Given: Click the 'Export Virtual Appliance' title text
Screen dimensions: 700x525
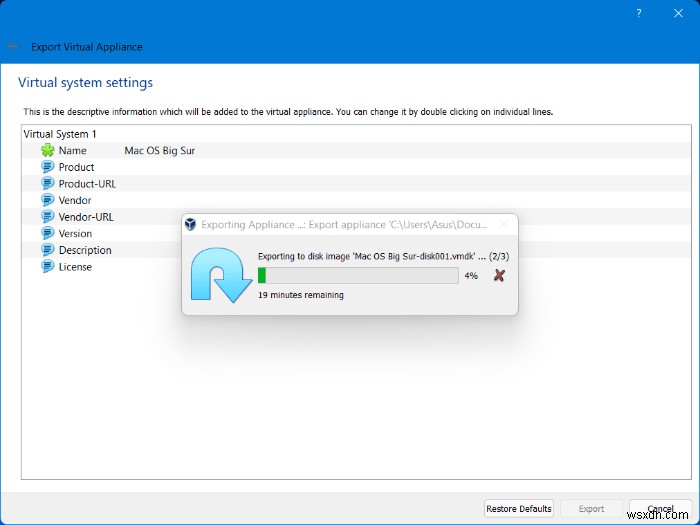Looking at the screenshot, I should click(87, 47).
